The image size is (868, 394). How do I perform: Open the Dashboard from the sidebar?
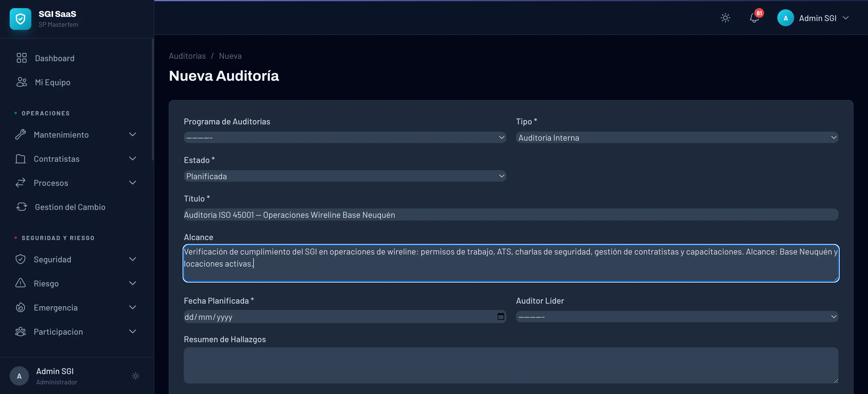55,58
